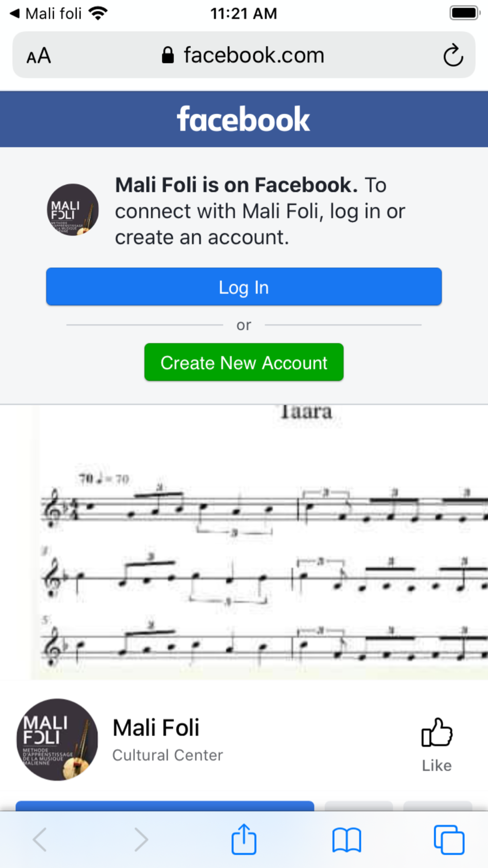The height and width of the screenshot is (868, 488).
Task: Open Safari bookmarks book icon
Action: (x=346, y=840)
